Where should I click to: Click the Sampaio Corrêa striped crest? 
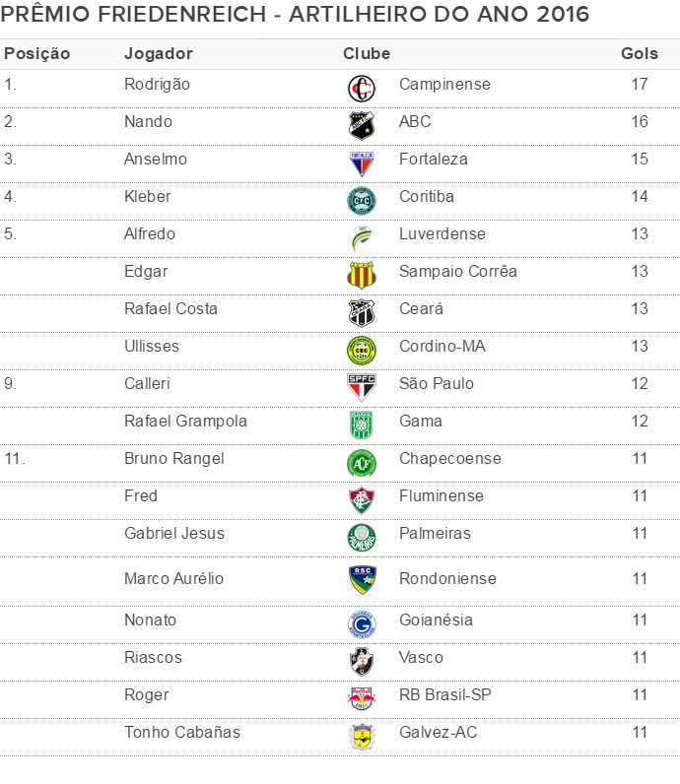(x=362, y=275)
